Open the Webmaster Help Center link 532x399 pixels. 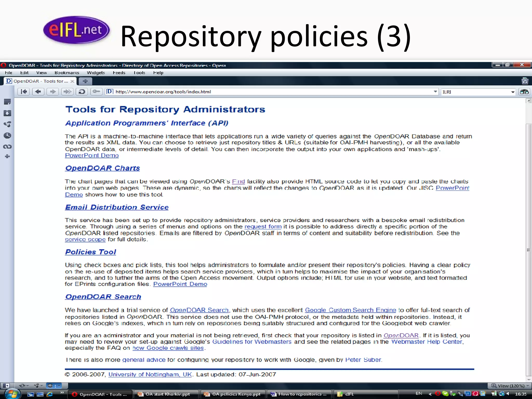427,342
